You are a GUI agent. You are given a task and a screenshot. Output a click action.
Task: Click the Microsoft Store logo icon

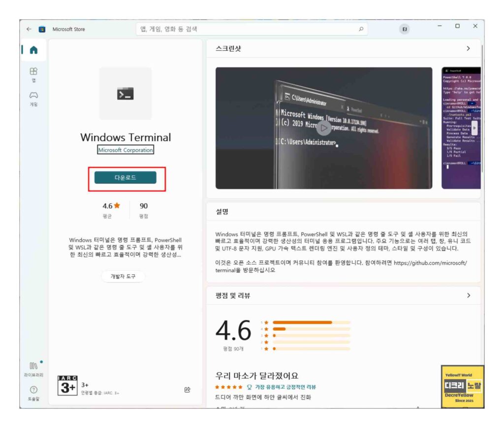[42, 29]
